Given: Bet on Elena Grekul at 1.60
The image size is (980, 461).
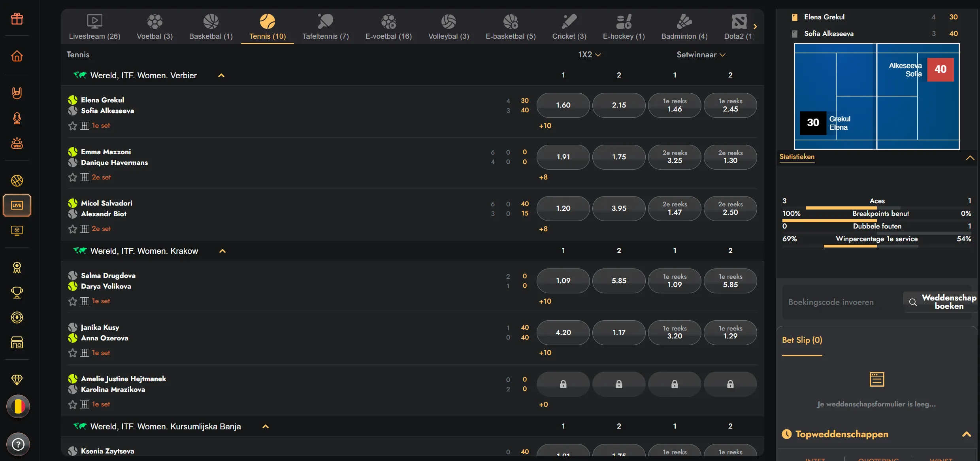Looking at the screenshot, I should [563, 105].
